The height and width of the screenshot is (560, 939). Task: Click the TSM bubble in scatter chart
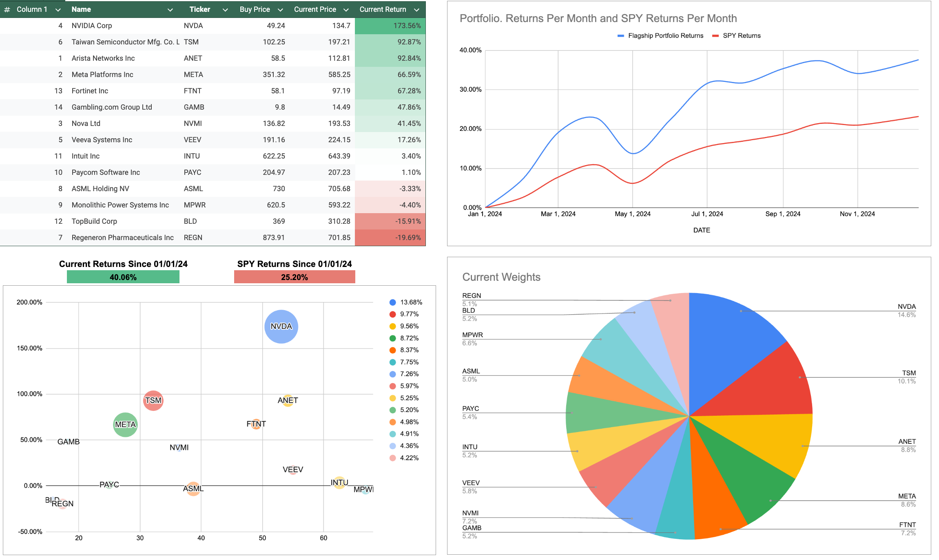point(153,401)
